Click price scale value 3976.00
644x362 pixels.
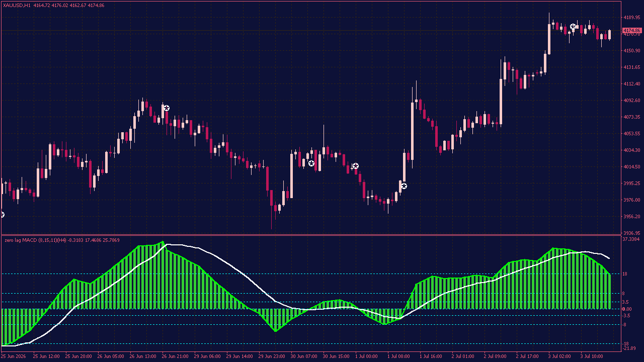631,200
